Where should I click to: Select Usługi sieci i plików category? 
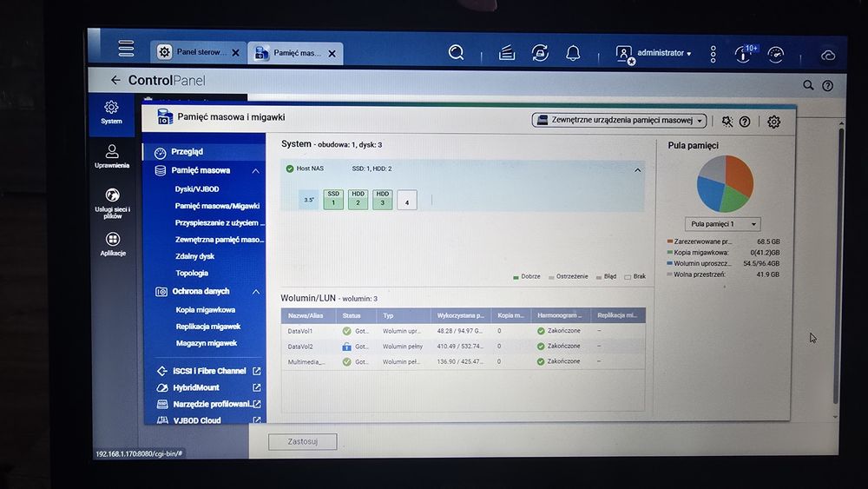tap(112, 203)
